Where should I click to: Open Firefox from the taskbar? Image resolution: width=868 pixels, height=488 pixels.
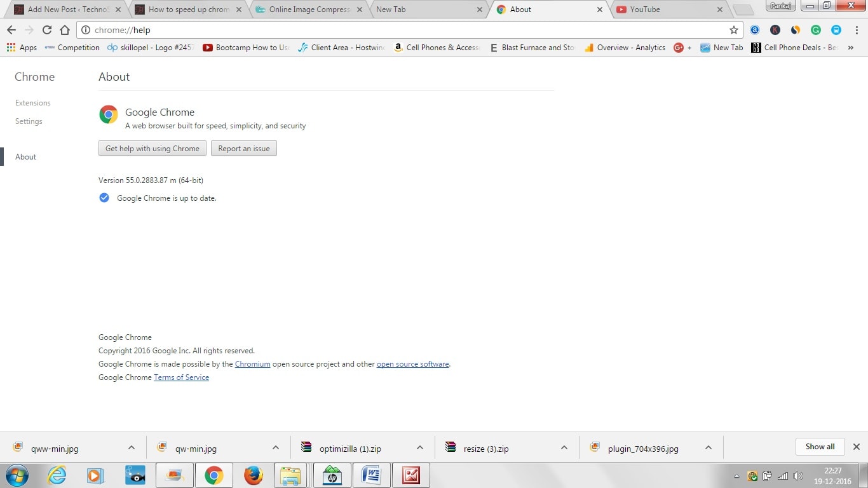tap(253, 475)
